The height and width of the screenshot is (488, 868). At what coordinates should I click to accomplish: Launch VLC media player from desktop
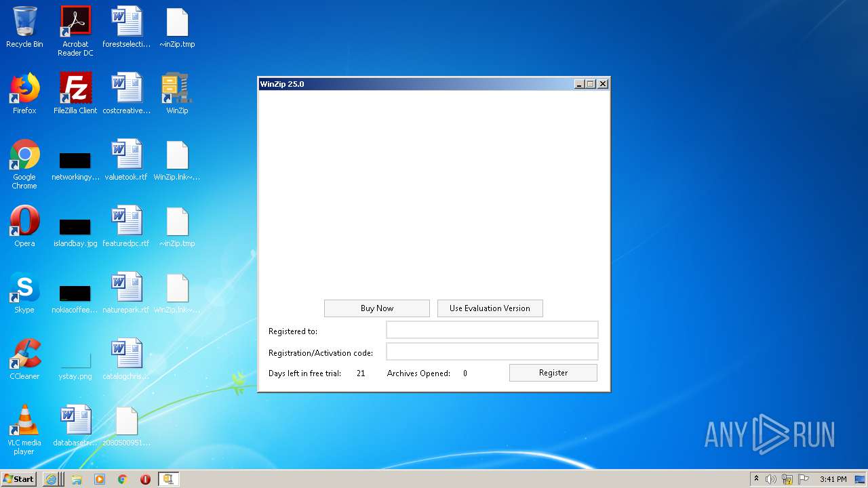coord(24,430)
